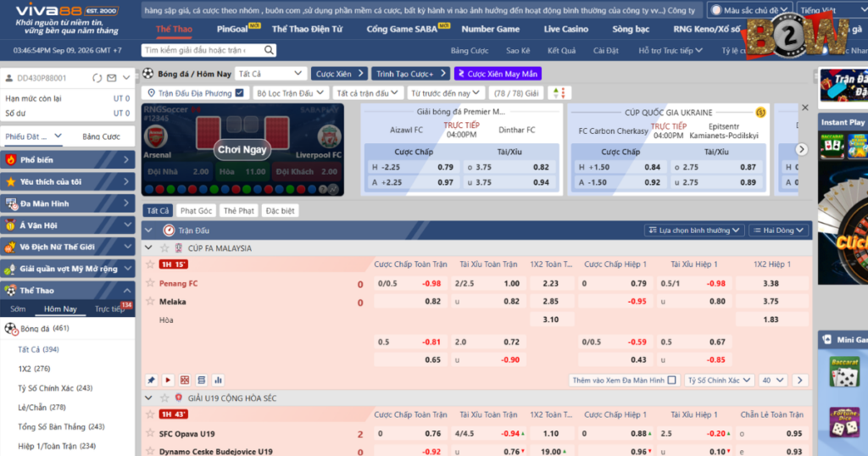This screenshot has height=456, width=868.
Task: Click the Bóng đá soccer ball icon in sidebar
Action: coord(10,329)
